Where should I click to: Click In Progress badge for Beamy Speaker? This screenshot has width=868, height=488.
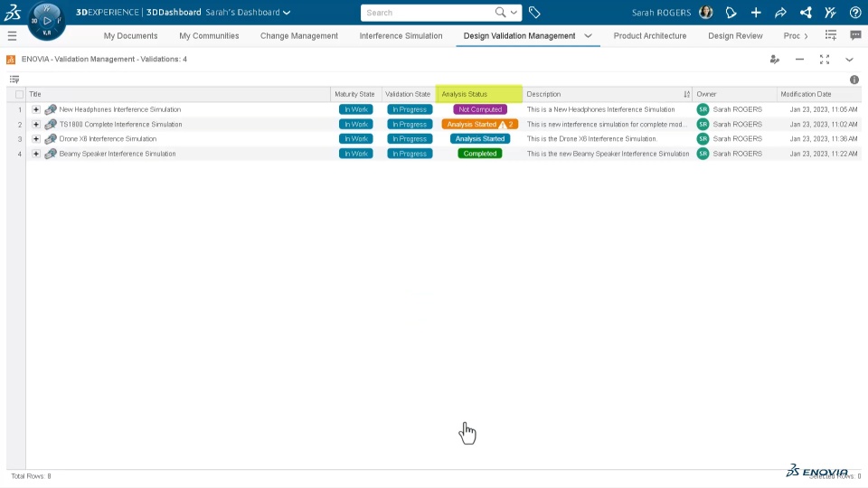[x=410, y=154]
